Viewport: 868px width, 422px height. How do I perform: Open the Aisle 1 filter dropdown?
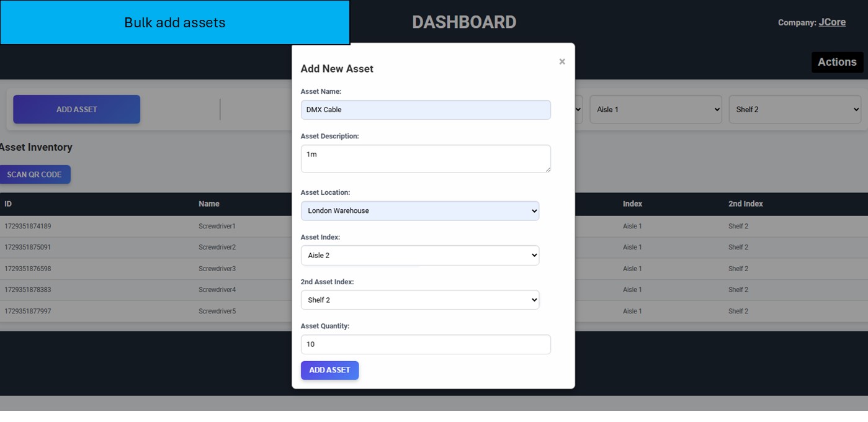[x=656, y=109]
